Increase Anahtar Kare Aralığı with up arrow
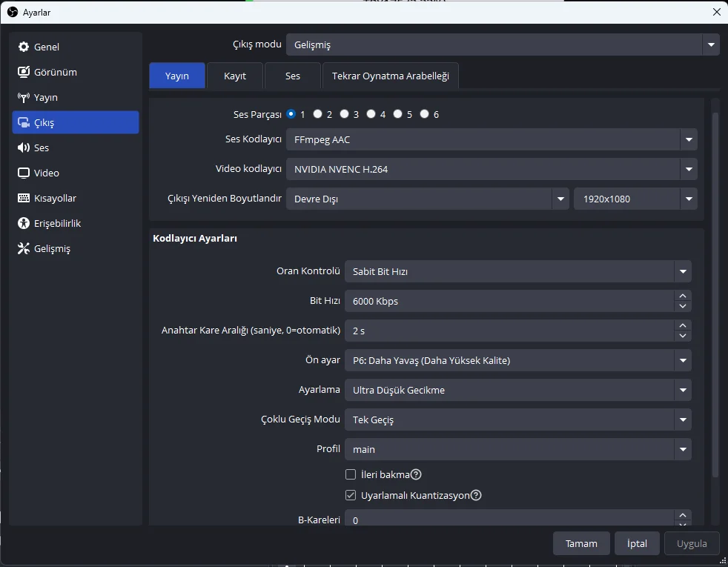This screenshot has width=728, height=567. click(683, 325)
